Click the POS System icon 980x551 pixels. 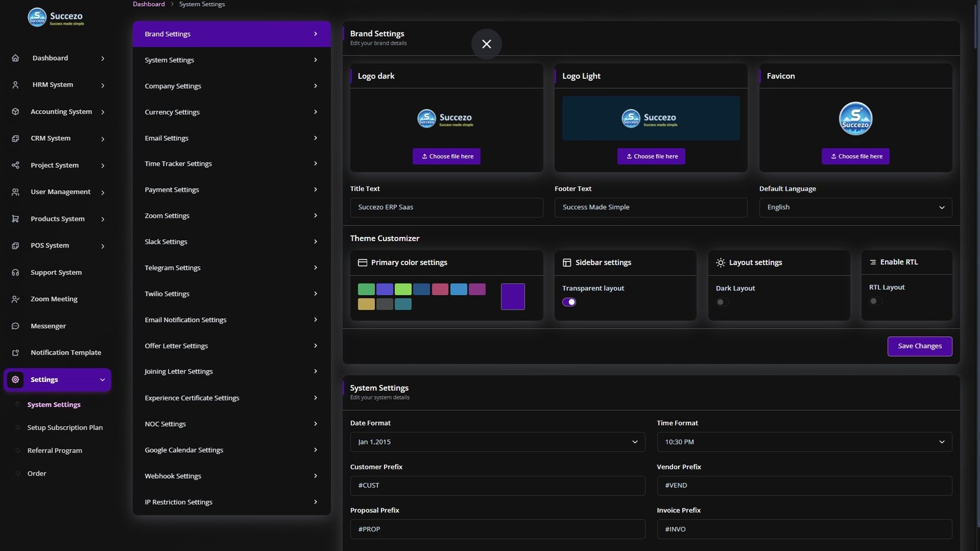pos(15,246)
